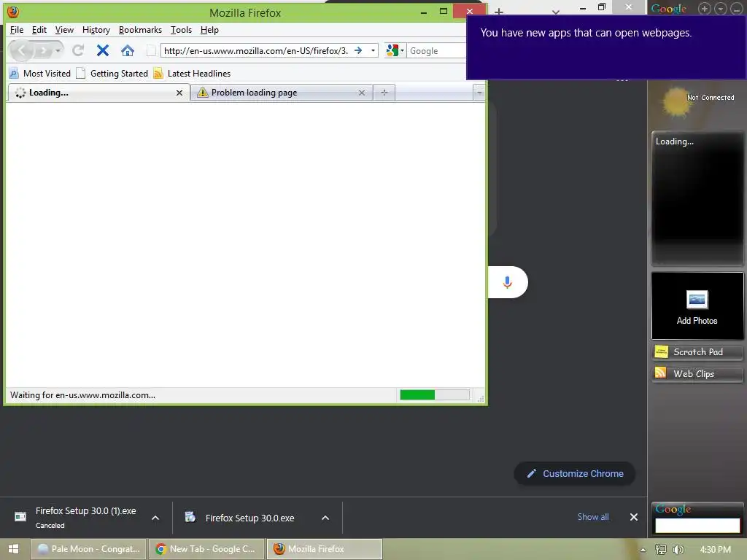Screen dimensions: 747x560
Task: Open the Getting Started bookmark
Action: (112, 74)
